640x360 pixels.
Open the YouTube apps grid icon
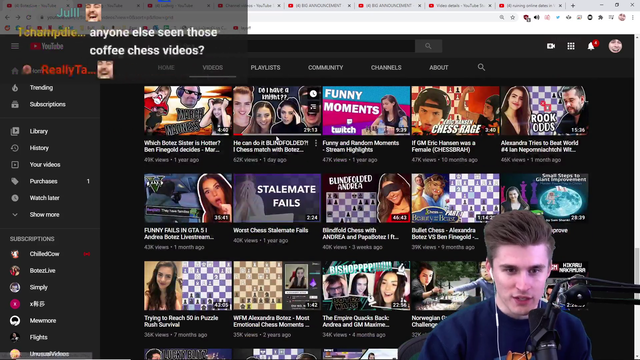[571, 46]
